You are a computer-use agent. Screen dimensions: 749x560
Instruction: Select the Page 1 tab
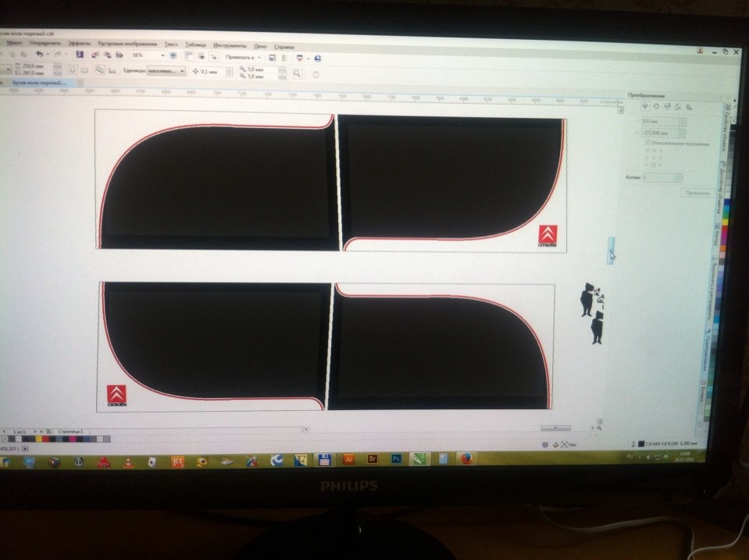(70, 431)
